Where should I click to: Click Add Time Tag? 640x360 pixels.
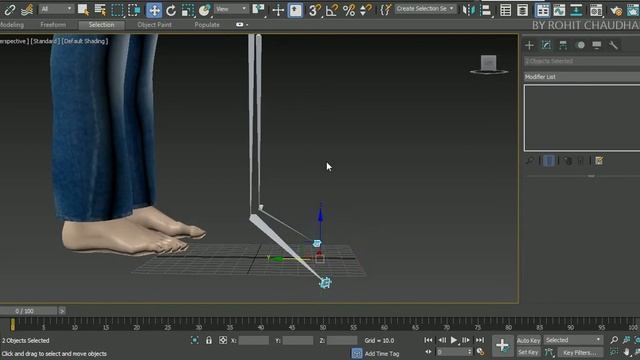point(382,353)
